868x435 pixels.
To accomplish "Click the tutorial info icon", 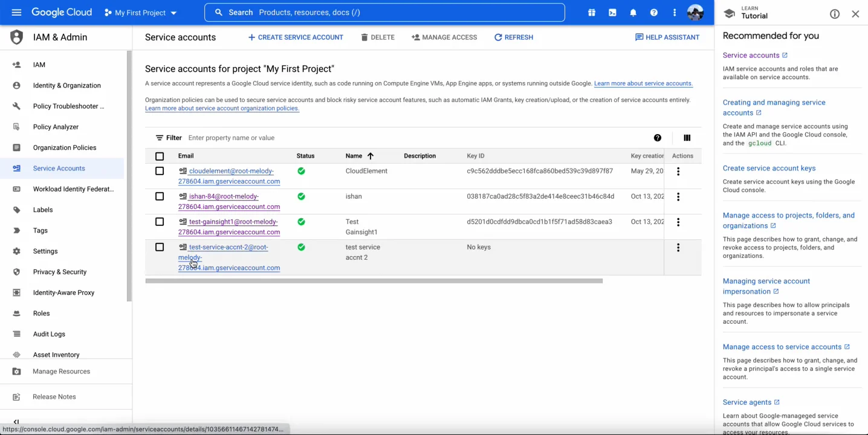I will pyautogui.click(x=835, y=14).
